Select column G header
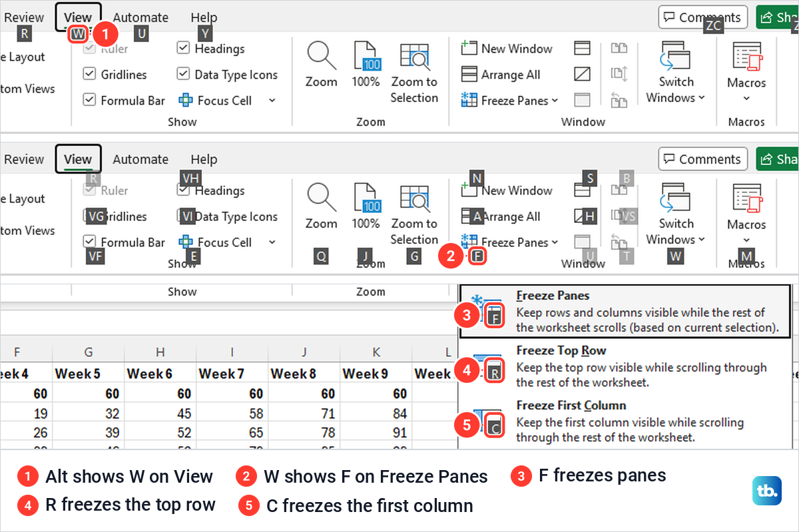Screen dimensions: 799x532 [89, 352]
